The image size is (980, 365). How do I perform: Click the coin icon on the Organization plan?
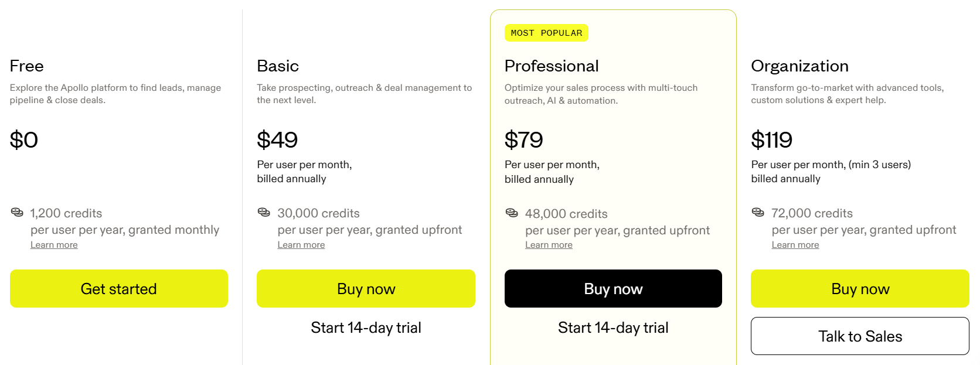pyautogui.click(x=757, y=213)
